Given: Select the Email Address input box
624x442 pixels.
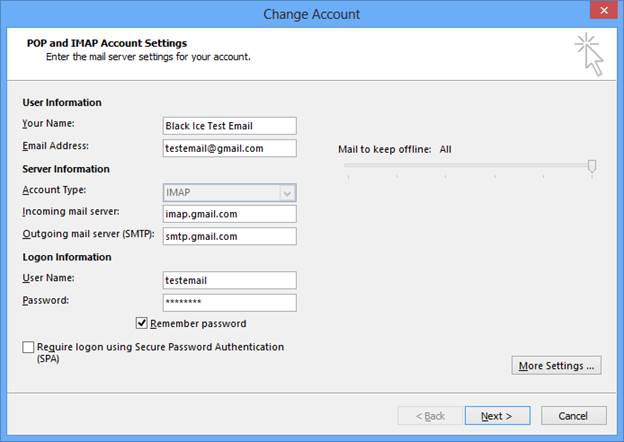Looking at the screenshot, I should click(x=229, y=148).
